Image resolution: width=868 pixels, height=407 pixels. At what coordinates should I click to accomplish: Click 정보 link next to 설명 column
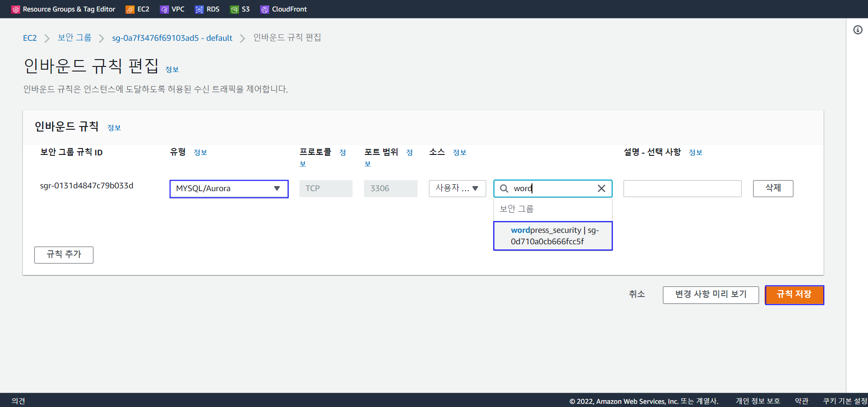696,153
